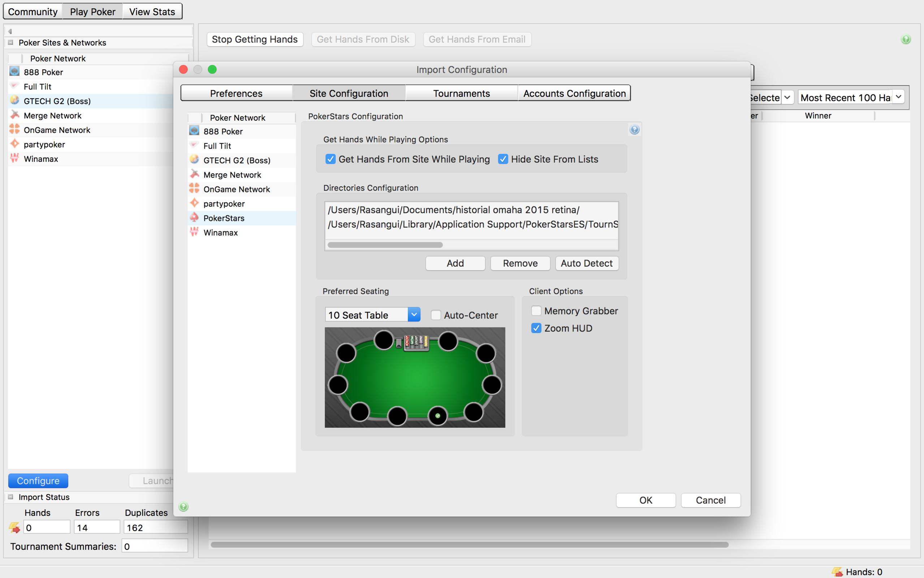Collapse the Poker Sites & Networks section
Screen dimensions: 924x578
tap(11, 42)
